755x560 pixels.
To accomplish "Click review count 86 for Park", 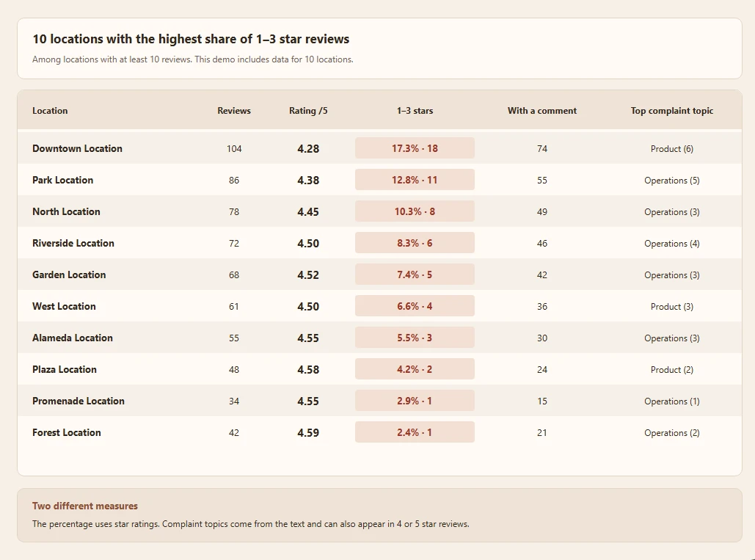I will coord(234,180).
